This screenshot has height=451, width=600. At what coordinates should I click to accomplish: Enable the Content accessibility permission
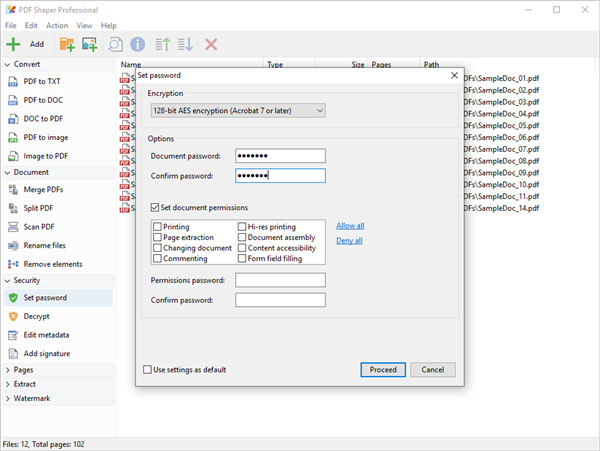[242, 248]
